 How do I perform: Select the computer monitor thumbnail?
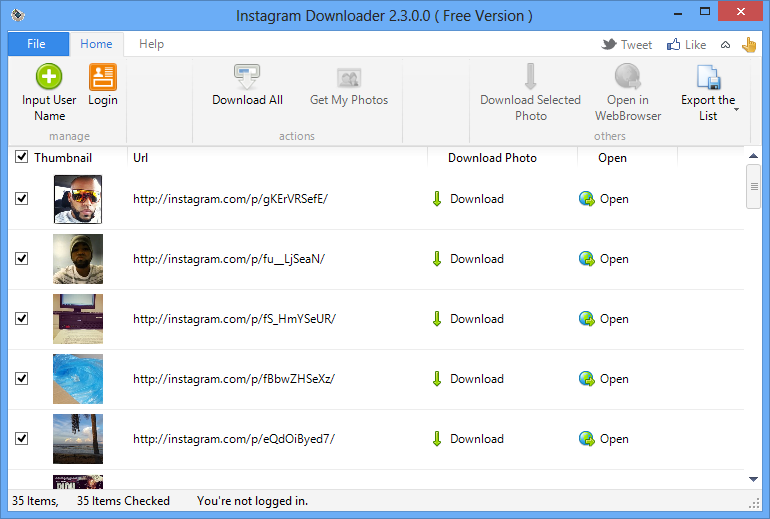[78, 319]
